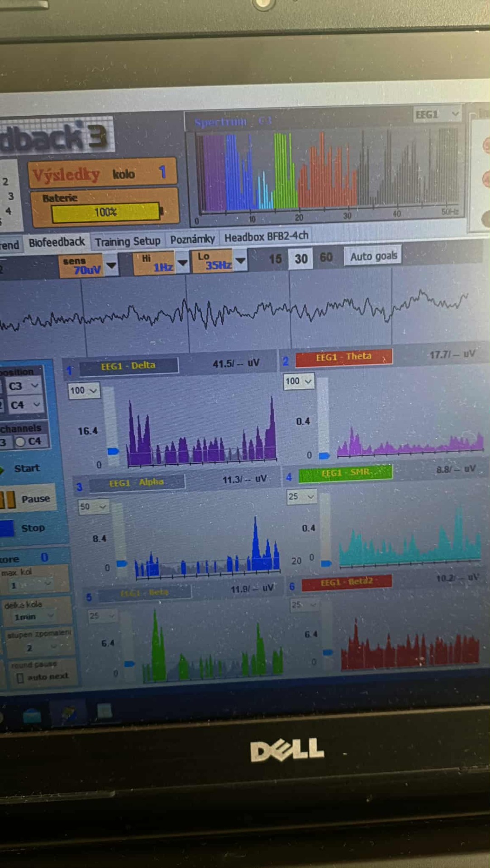The width and height of the screenshot is (490, 868).
Task: Click the Beta2 threshold blue arrow marker
Action: coord(328,652)
